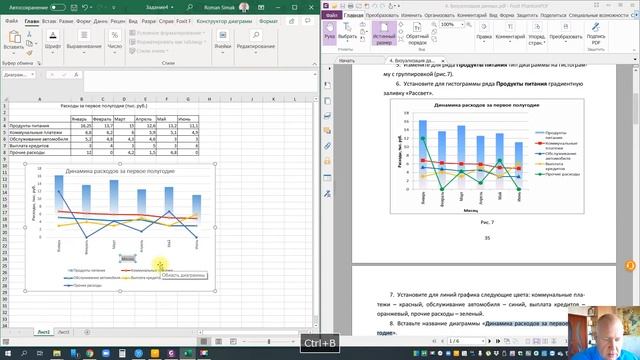This screenshot has height=360, width=640.
Task: Click the Продукты питания legend entry in Excel
Action: pyautogui.click(x=87, y=270)
